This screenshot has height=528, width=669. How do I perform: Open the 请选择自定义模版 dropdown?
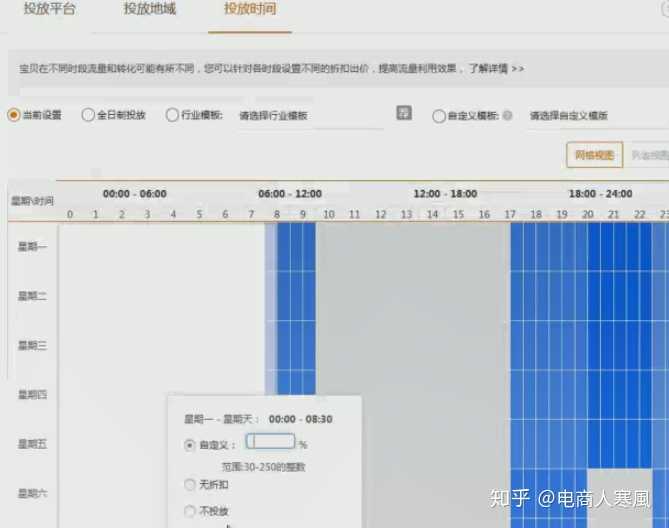[x=570, y=116]
